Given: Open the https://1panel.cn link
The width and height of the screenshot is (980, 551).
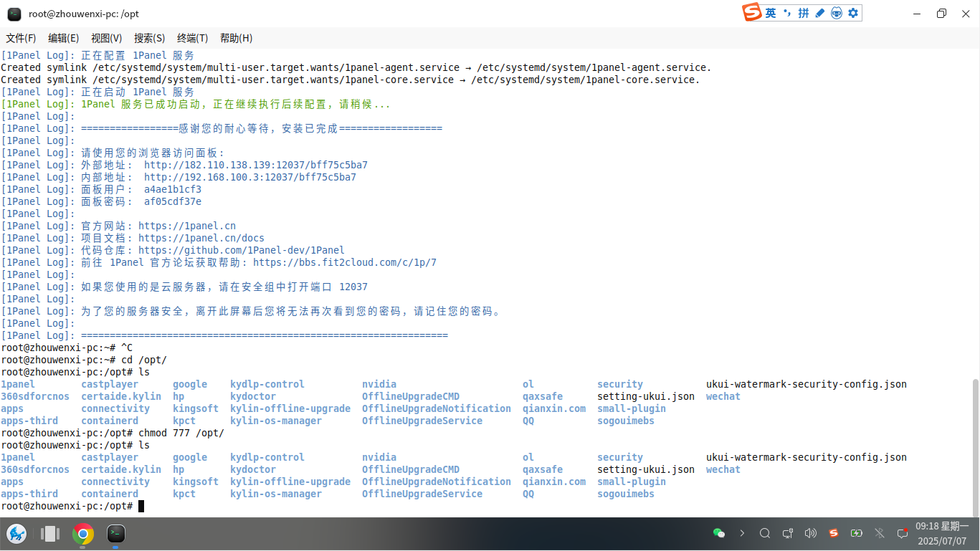Looking at the screenshot, I should (x=187, y=226).
